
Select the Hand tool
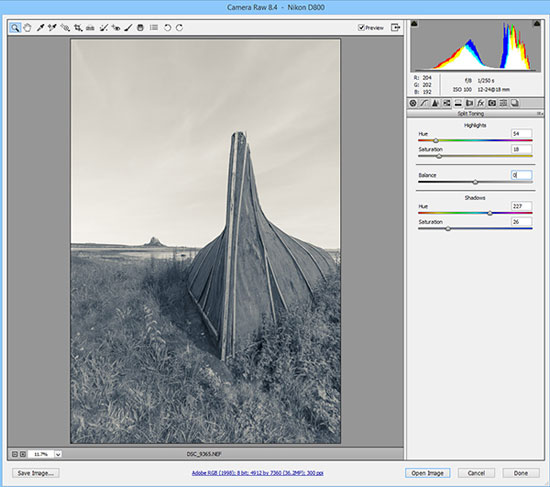(27, 27)
